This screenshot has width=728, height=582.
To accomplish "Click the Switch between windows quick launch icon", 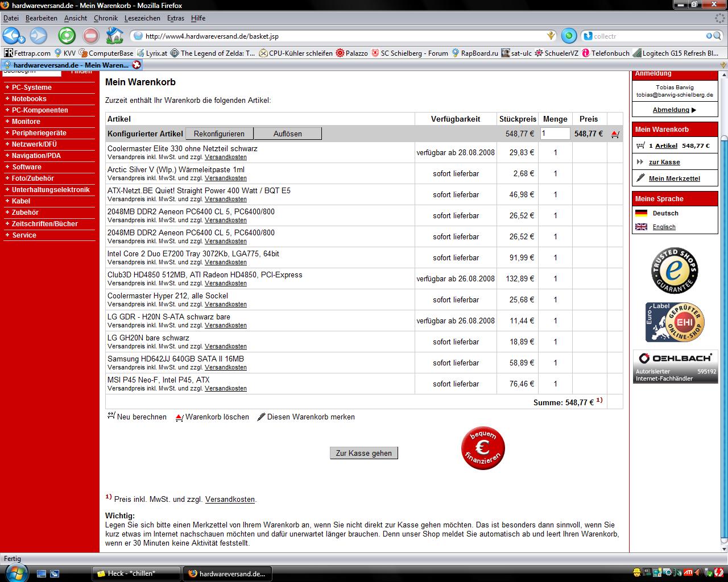I will point(55,573).
